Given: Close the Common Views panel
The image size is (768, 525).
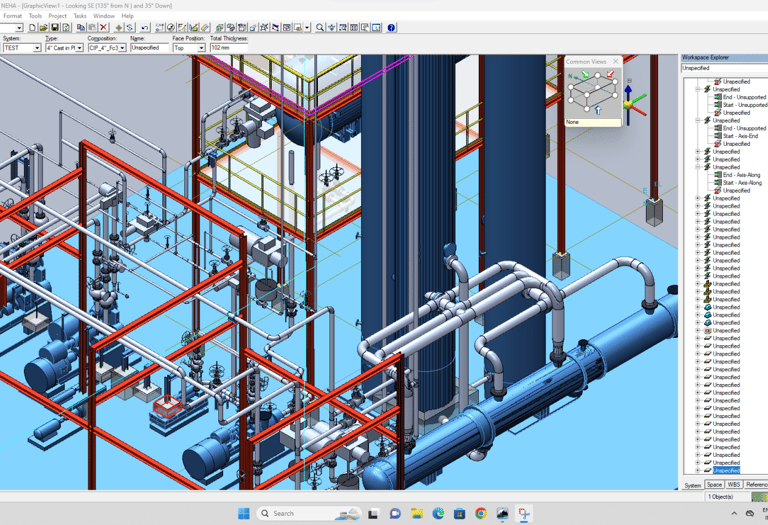Looking at the screenshot, I should pos(616,61).
